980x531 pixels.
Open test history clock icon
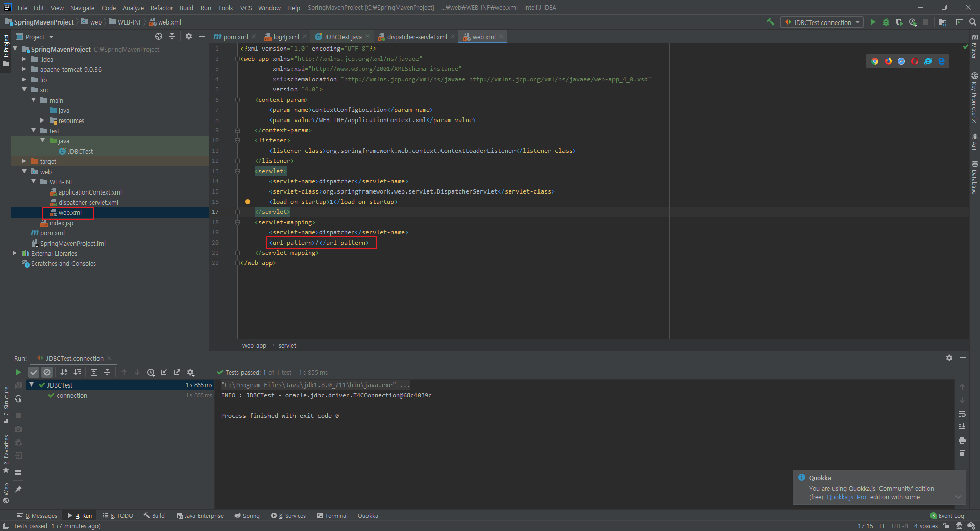point(151,372)
